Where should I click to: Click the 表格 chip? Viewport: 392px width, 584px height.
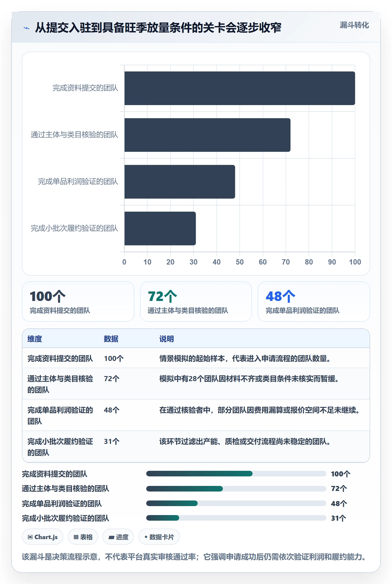tap(83, 537)
